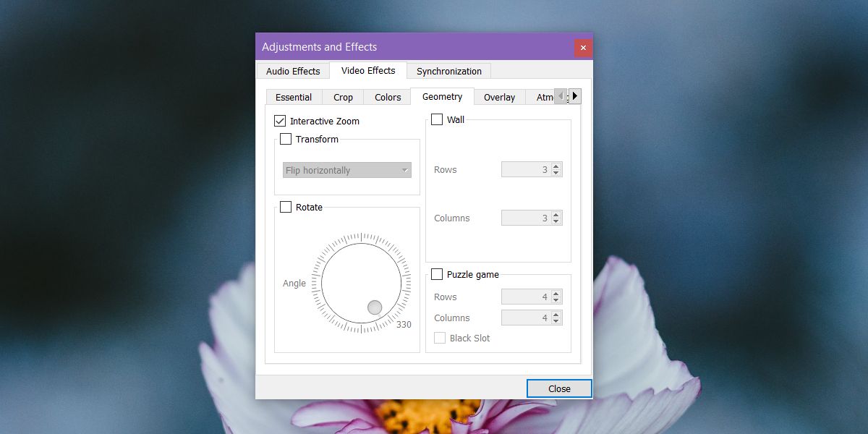This screenshot has height=434, width=868.
Task: Decrease Puzzle game Rows with down arrow
Action: 556,300
